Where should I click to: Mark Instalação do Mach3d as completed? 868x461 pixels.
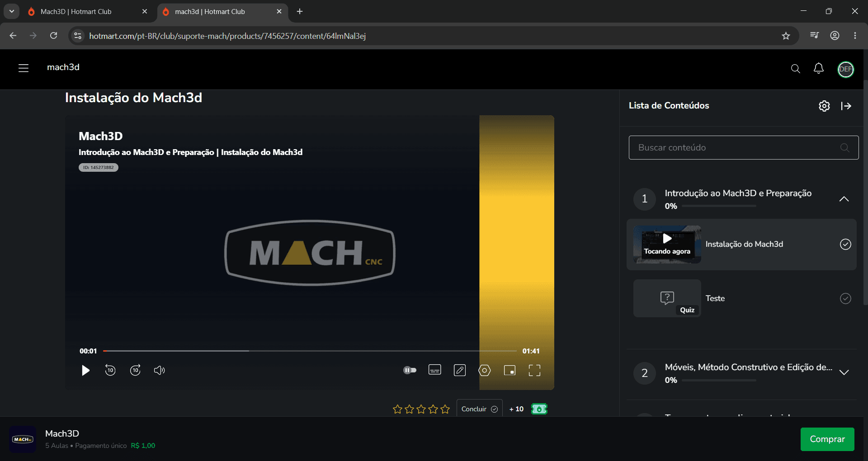click(x=845, y=245)
